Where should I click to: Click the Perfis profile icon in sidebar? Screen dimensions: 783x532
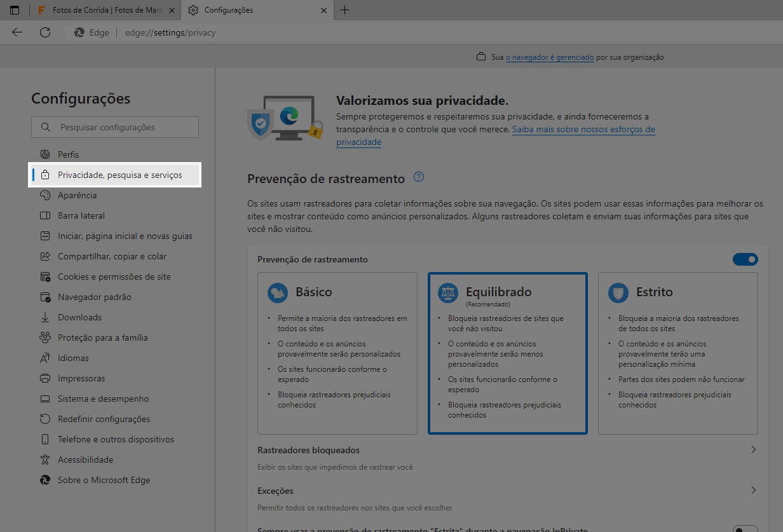[44, 154]
